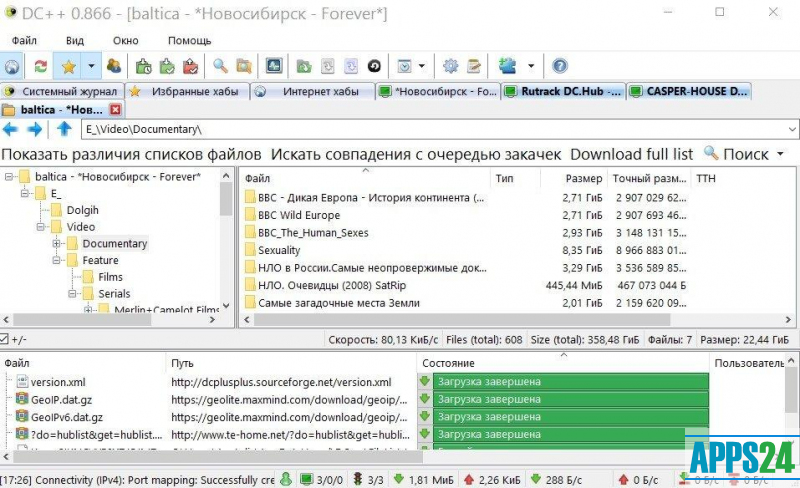Screen dimensions: 800x488
Task: Open Public Hubs via globe toolbar icon
Action: 11,66
